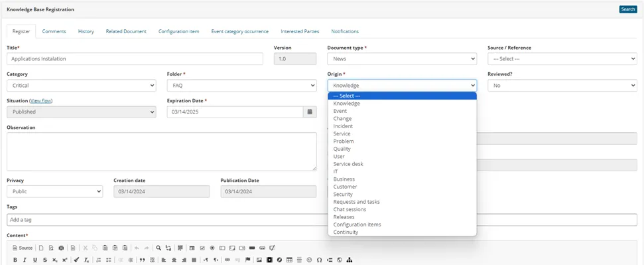This screenshot has height=265, width=644.
Task: Insert a numbered list
Action: point(99,260)
